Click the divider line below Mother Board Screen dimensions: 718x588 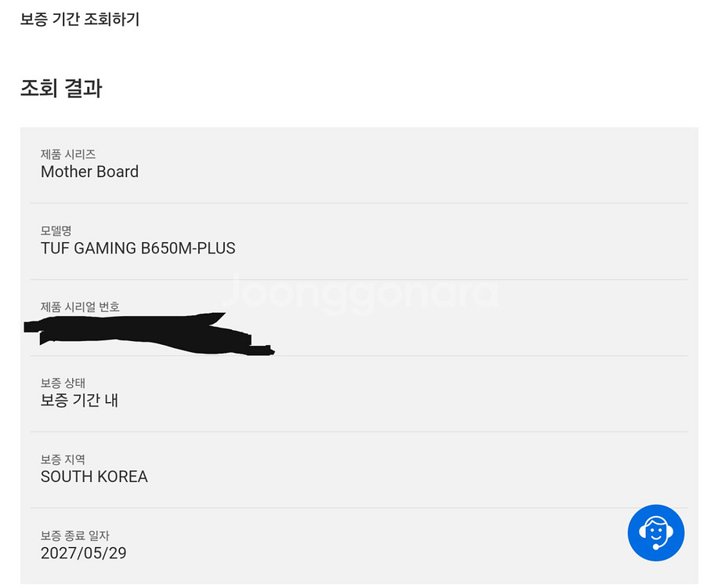tap(359, 203)
